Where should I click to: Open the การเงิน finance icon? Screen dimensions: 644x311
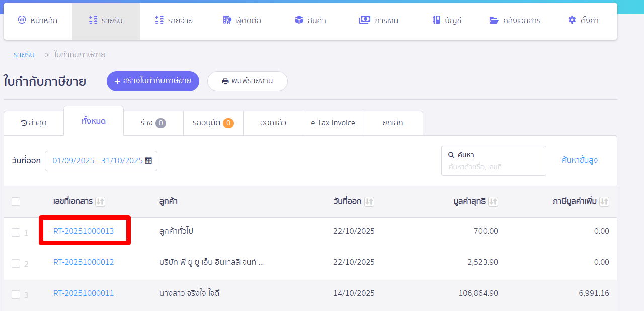[364, 20]
